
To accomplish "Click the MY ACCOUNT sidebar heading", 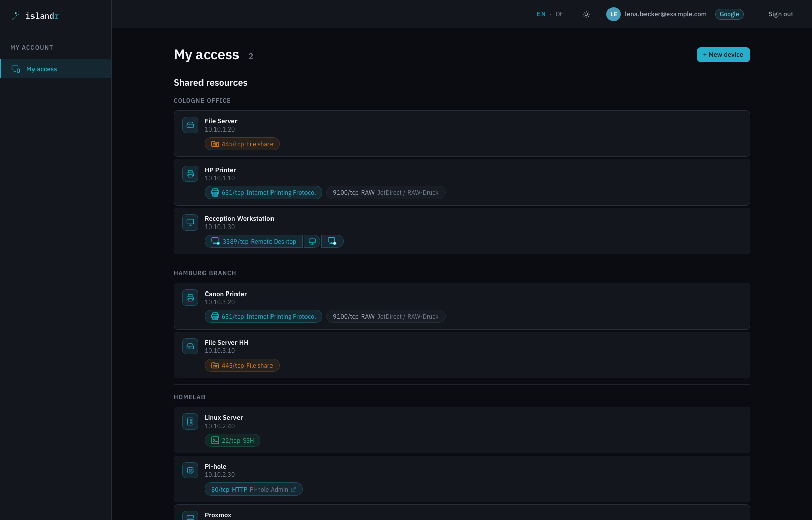I will (x=31, y=48).
